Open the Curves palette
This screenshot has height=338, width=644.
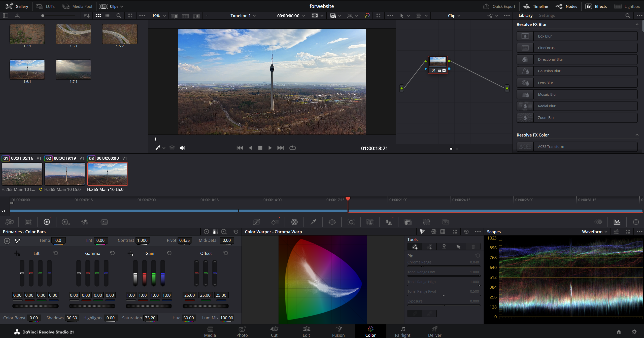click(x=257, y=222)
